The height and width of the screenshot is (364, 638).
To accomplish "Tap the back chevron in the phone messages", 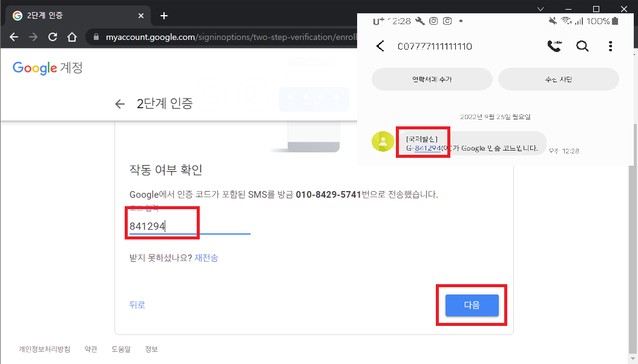I will (381, 46).
